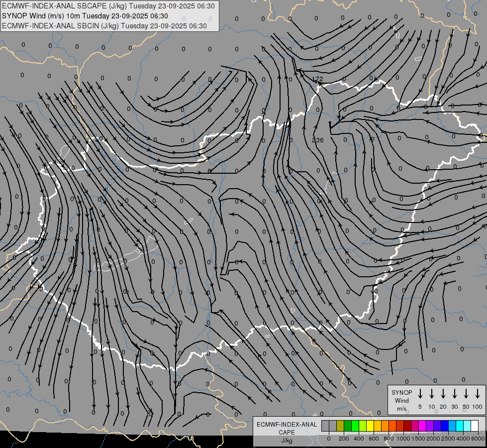Click the 236 CAPE value on map

coord(317,140)
